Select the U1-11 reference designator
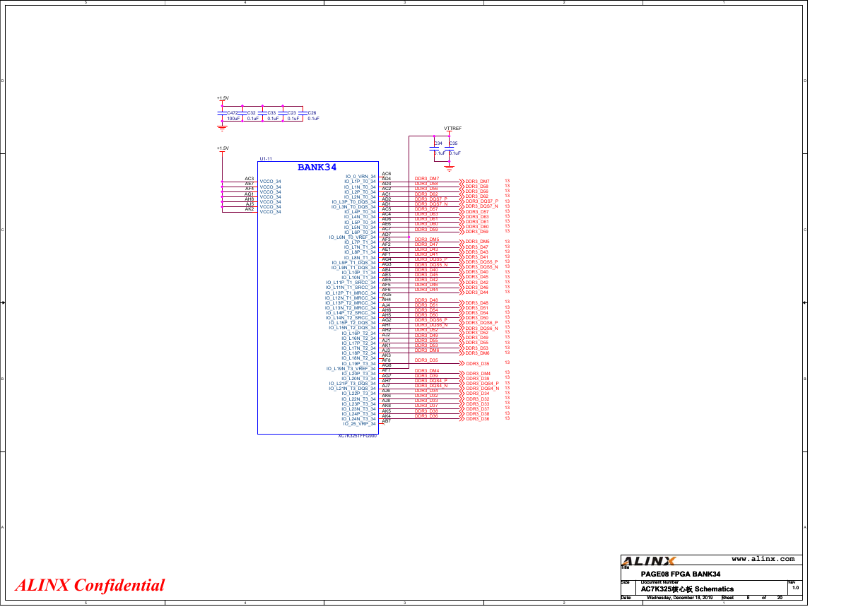Viewport: 868px width, 614px height. point(266,160)
